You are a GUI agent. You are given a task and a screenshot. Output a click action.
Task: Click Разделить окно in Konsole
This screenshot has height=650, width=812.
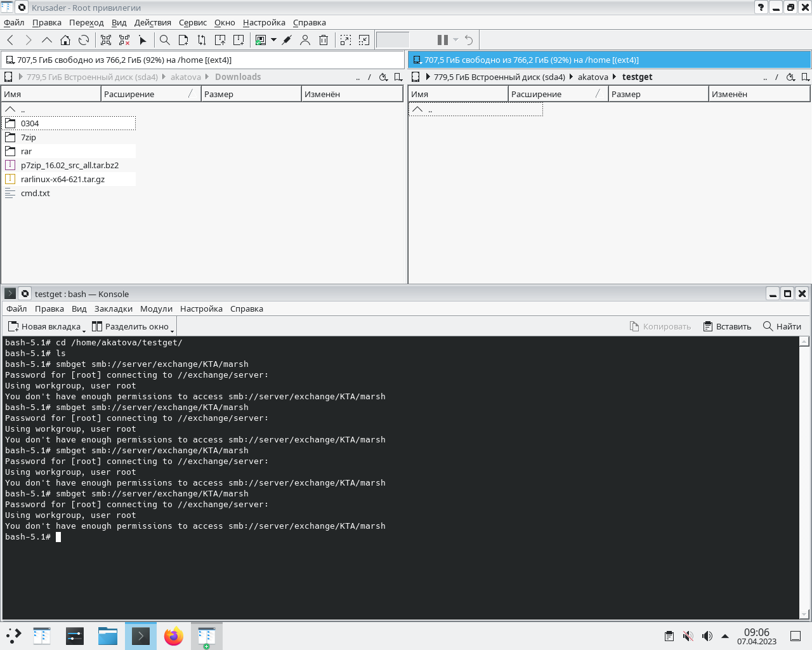click(x=133, y=326)
